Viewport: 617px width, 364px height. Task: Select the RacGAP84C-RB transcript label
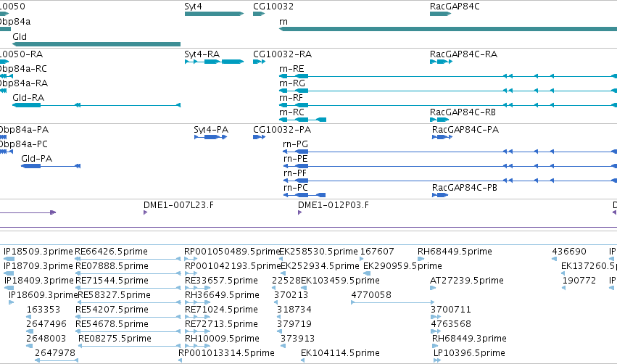[x=463, y=112]
